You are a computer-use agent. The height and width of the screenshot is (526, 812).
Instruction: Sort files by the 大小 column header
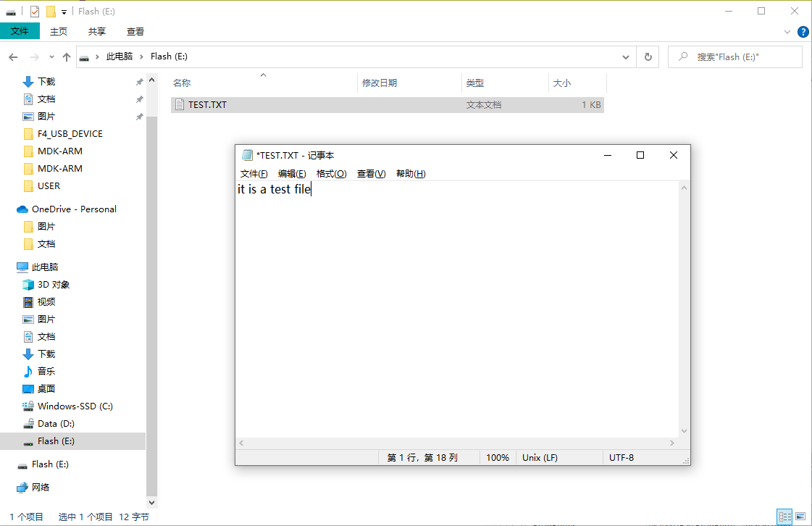(577, 83)
